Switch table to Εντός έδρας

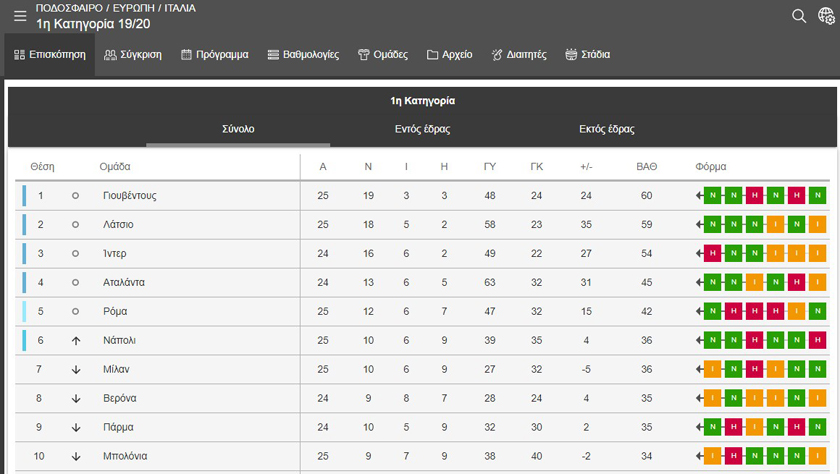422,129
